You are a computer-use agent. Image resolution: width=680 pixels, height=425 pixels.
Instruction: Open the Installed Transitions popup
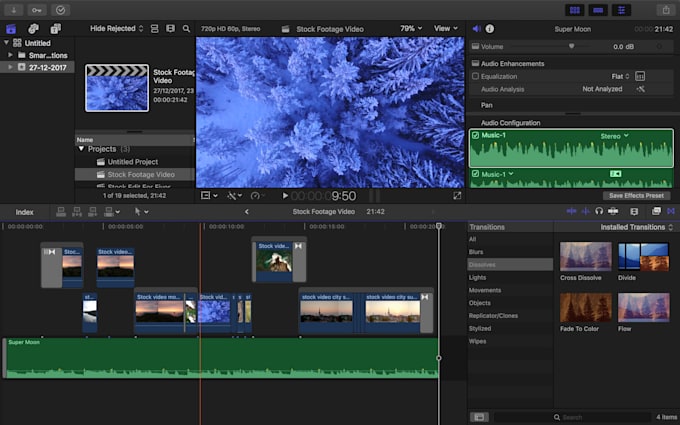click(637, 227)
